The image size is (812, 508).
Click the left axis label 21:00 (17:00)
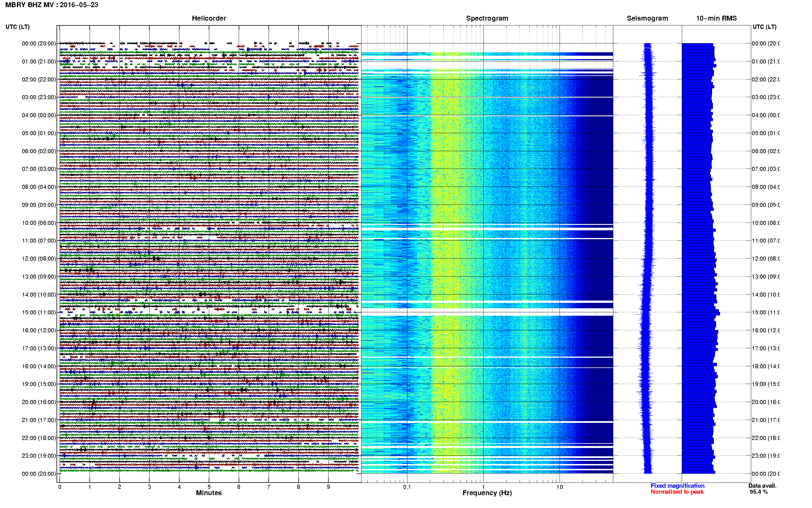(x=39, y=420)
